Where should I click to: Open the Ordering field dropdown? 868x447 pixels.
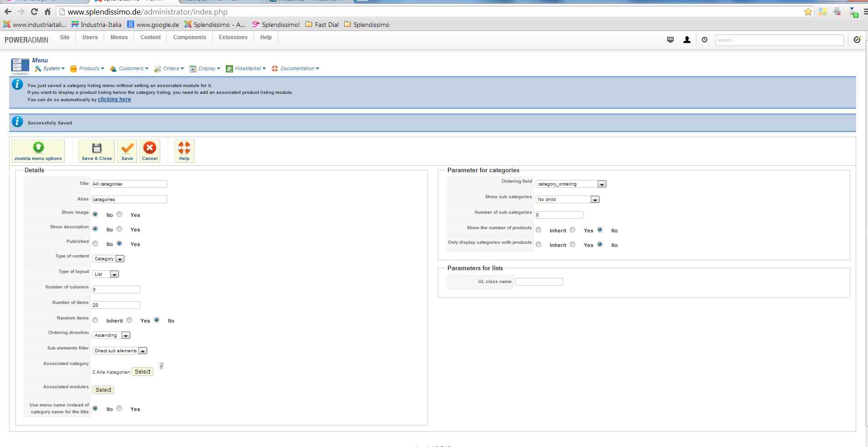pos(571,184)
